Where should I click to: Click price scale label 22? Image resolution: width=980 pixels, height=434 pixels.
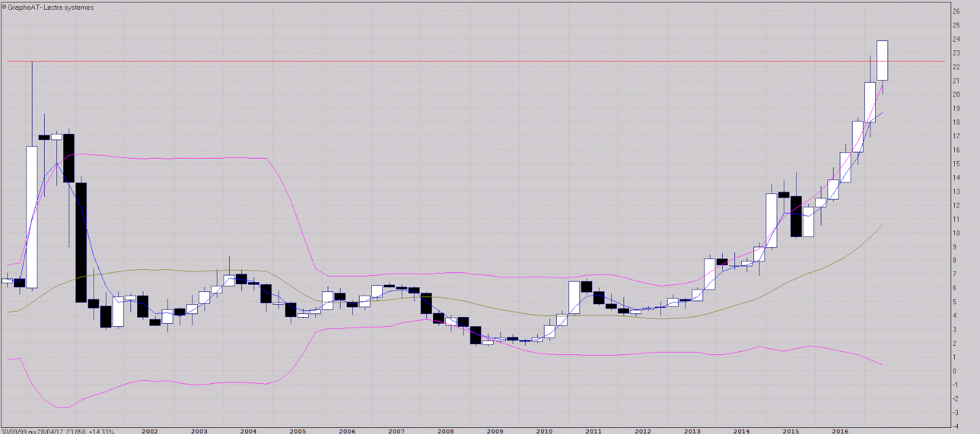[956, 67]
